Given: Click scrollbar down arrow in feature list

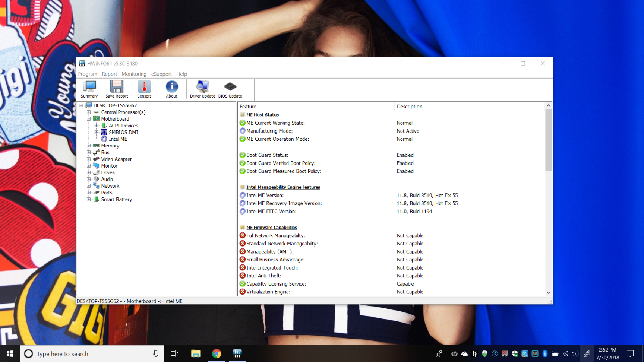Looking at the screenshot, I should click(x=548, y=293).
